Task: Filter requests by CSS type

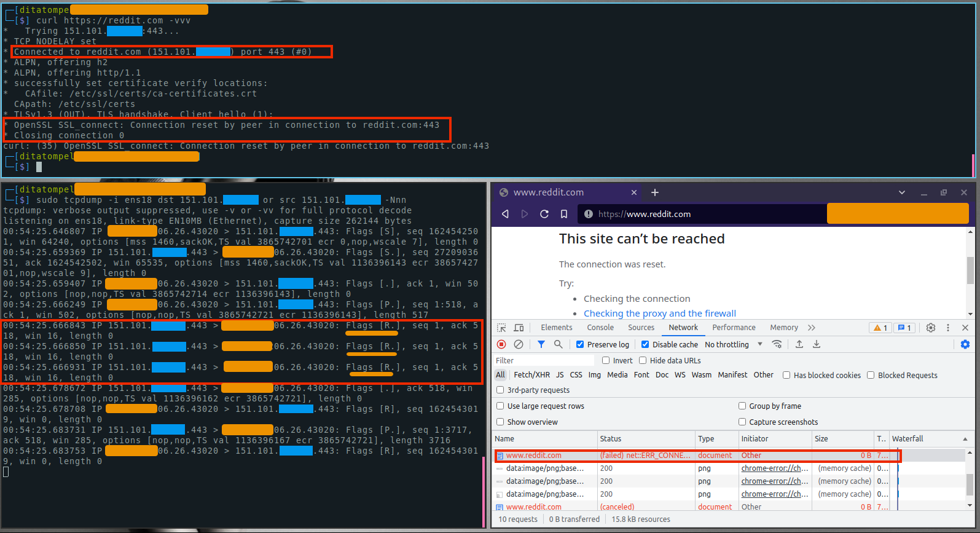Action: (576, 375)
